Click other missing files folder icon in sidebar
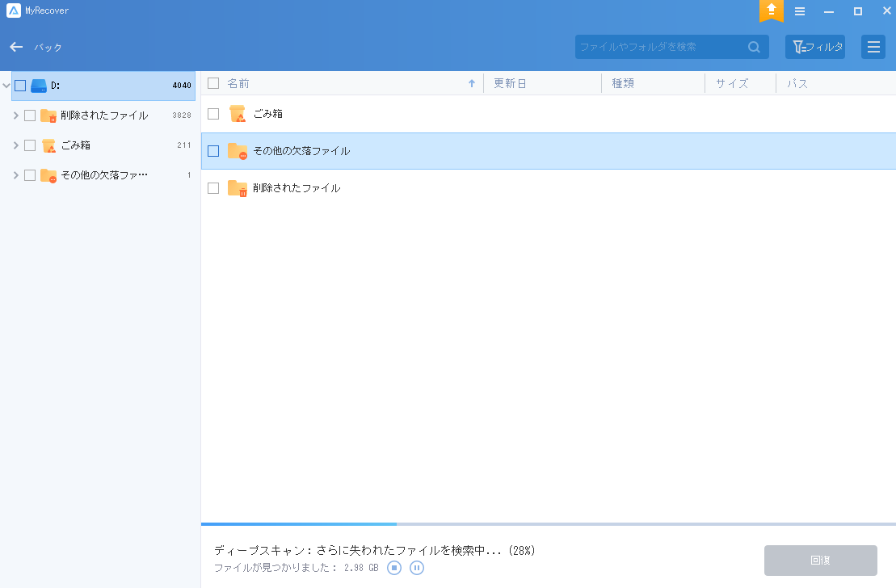The image size is (896, 588). [x=48, y=174]
